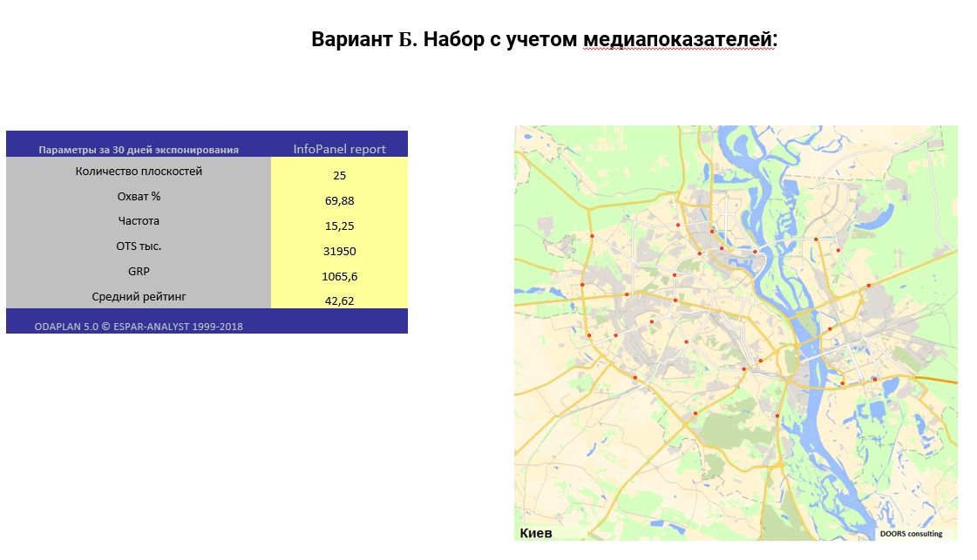Click the Средний рейтинг value 42,62
Screen dimensions: 977x560
coord(340,301)
